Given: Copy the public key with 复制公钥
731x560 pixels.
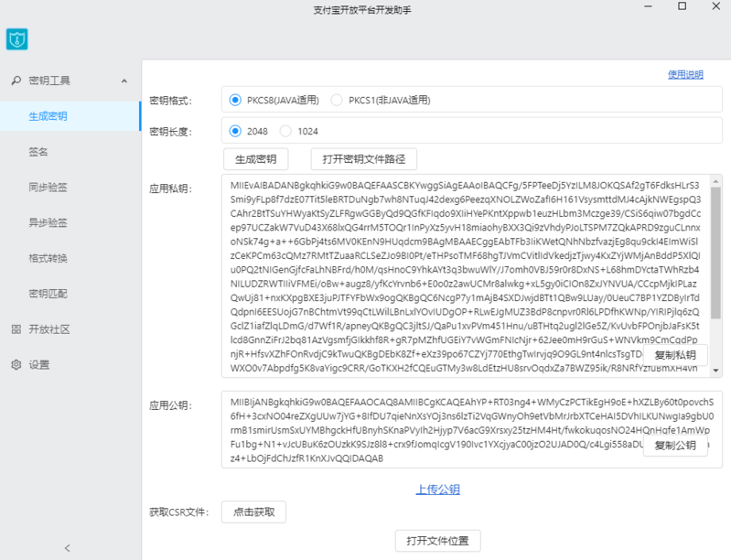Looking at the screenshot, I should (675, 446).
